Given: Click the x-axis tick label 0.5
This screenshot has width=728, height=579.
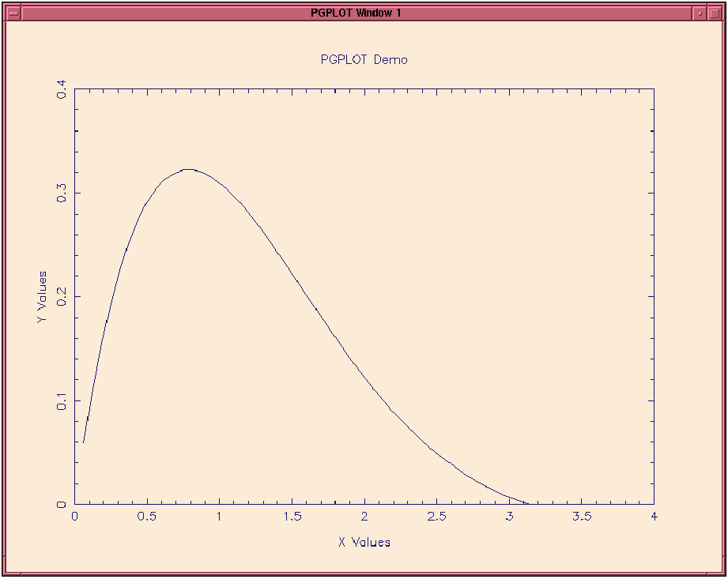Looking at the screenshot, I should (147, 517).
